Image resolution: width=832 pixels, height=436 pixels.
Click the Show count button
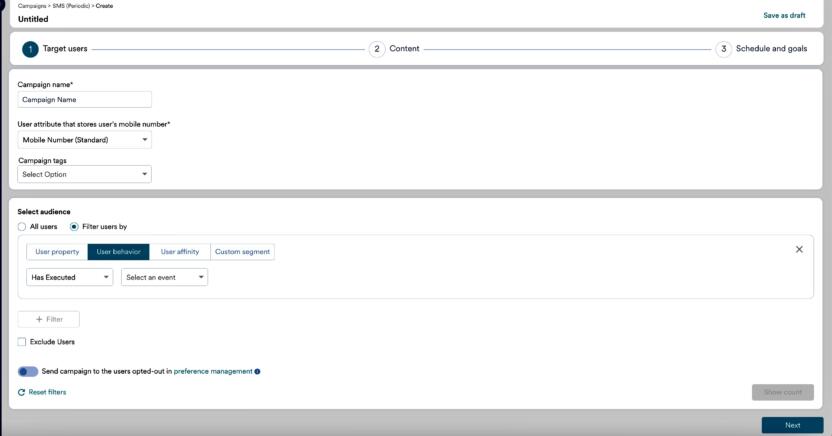point(783,392)
